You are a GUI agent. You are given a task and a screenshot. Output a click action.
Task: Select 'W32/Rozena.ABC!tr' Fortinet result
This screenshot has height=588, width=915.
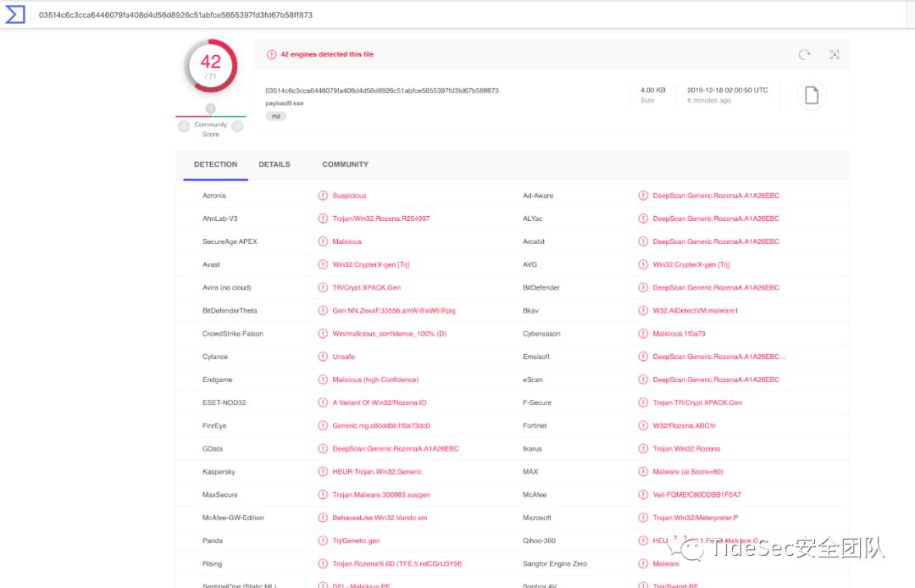coord(684,426)
